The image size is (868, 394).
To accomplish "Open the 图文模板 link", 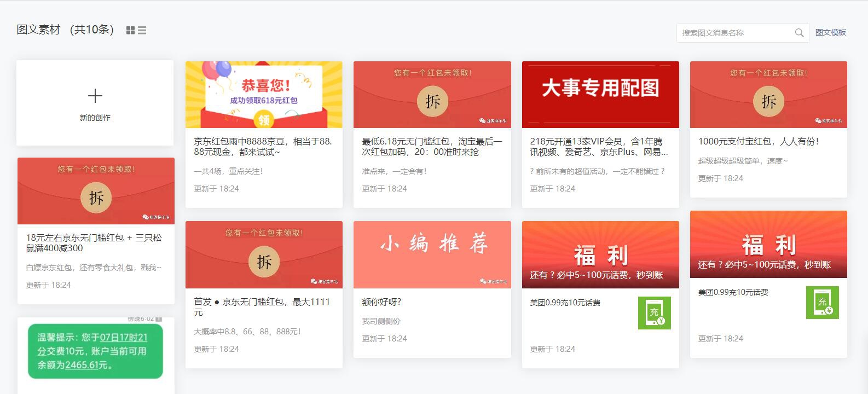I will point(831,33).
